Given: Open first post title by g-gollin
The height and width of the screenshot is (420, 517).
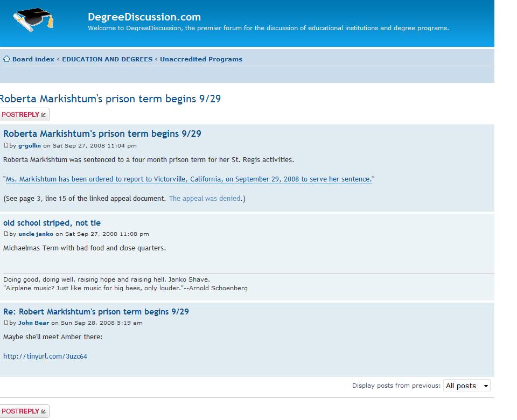Looking at the screenshot, I should pos(102,134).
